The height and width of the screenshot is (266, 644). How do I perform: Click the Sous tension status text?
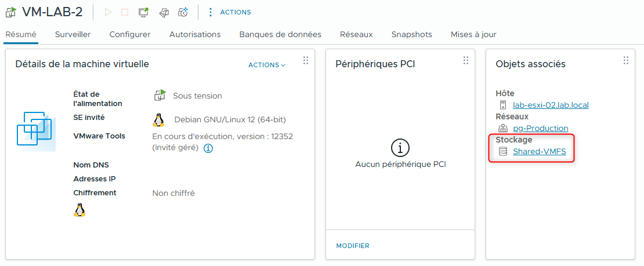click(198, 96)
